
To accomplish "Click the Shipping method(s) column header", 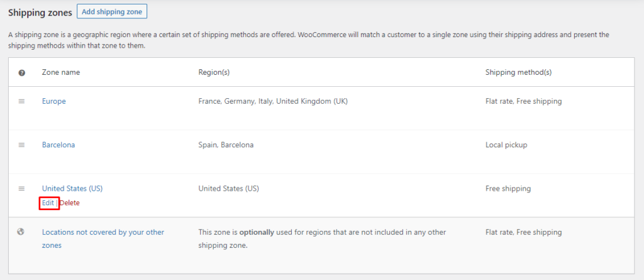I will click(518, 72).
